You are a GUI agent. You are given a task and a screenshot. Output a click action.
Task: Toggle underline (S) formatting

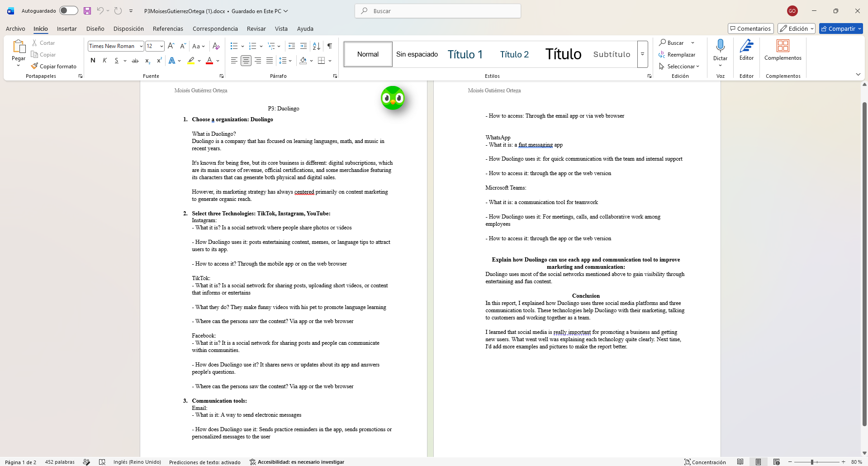[117, 61]
